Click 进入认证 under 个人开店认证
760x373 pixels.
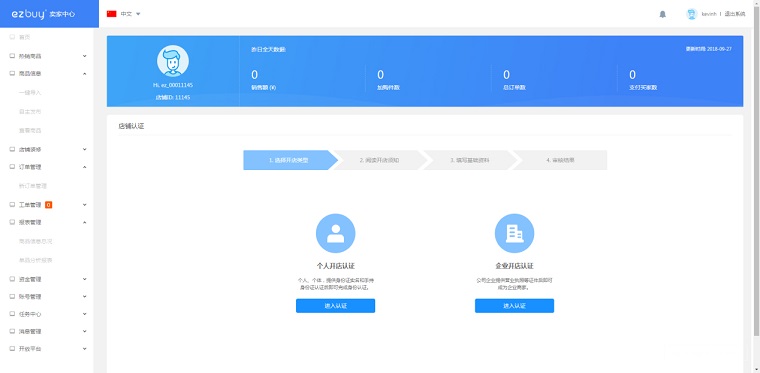click(x=335, y=306)
